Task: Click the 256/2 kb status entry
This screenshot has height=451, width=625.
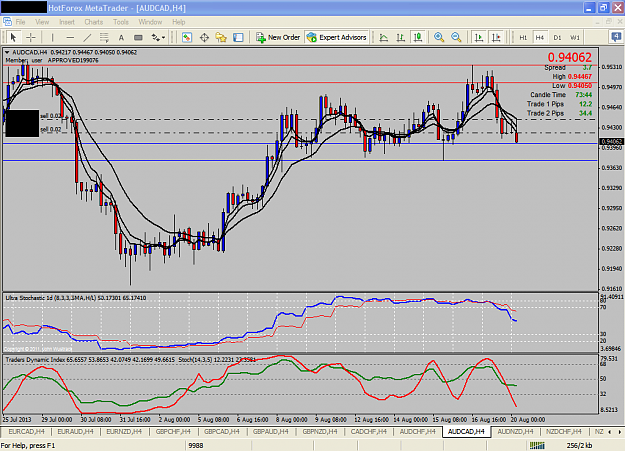Action: coord(580,445)
